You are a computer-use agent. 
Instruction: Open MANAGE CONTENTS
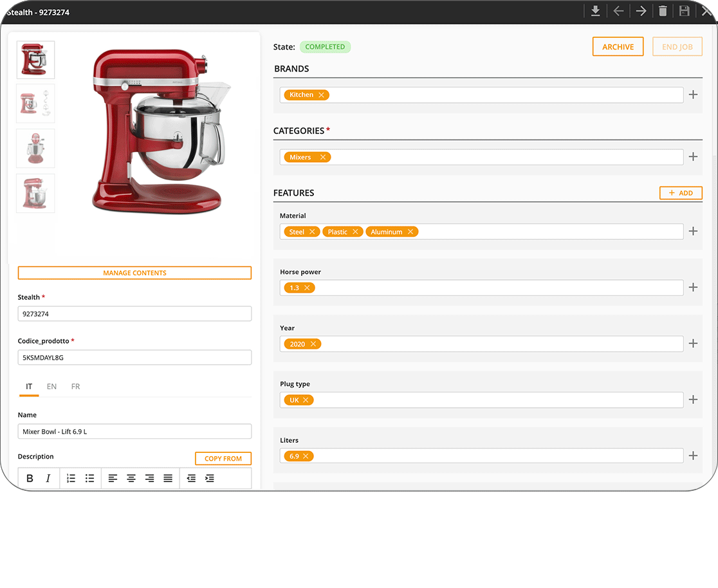tap(134, 273)
